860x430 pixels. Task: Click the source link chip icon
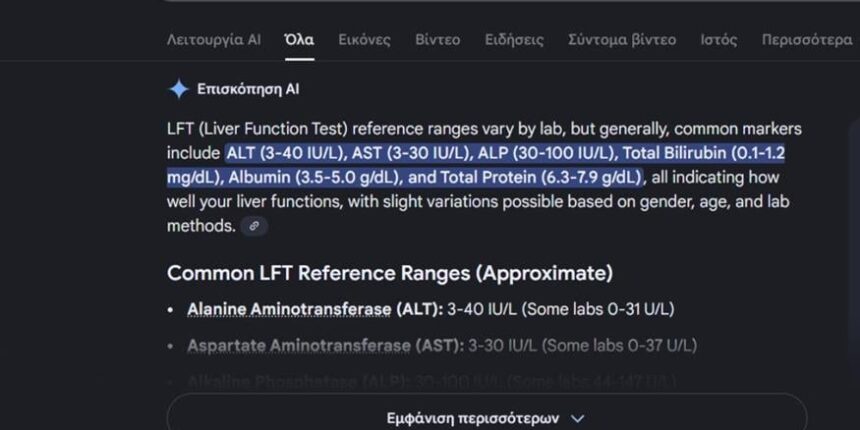click(255, 226)
